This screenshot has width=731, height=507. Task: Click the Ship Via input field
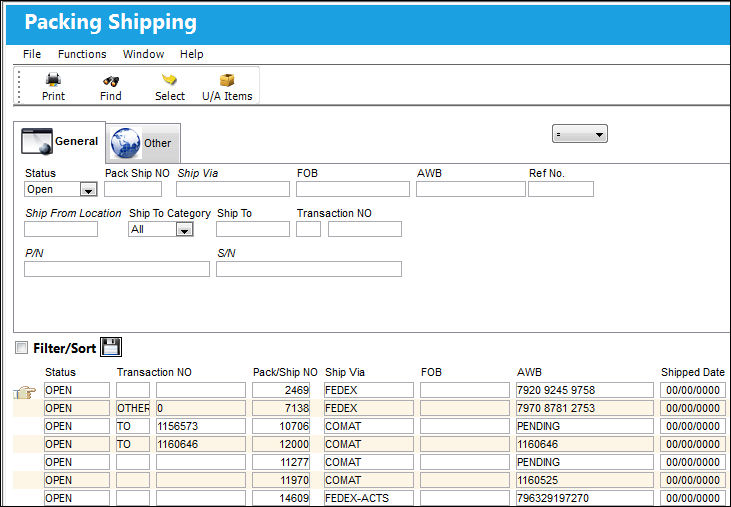pos(233,189)
